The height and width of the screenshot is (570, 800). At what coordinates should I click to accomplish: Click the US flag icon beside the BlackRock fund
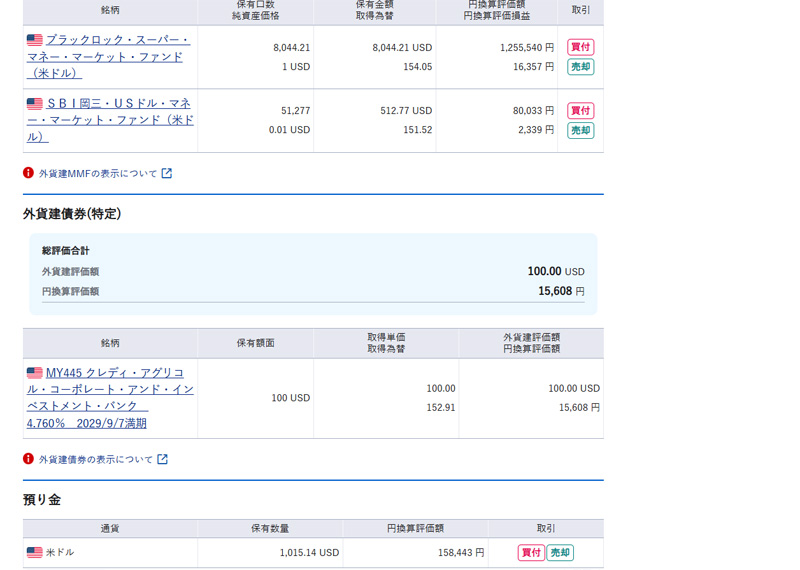pos(35,40)
